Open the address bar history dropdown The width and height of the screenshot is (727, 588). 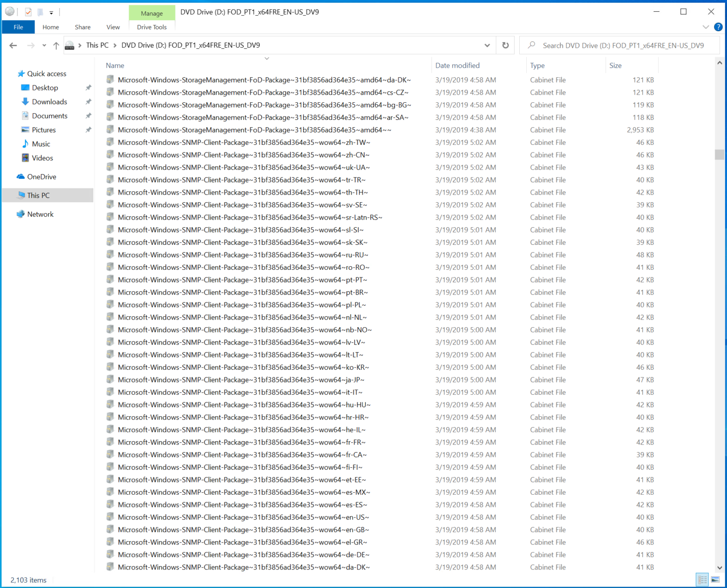[x=487, y=45]
